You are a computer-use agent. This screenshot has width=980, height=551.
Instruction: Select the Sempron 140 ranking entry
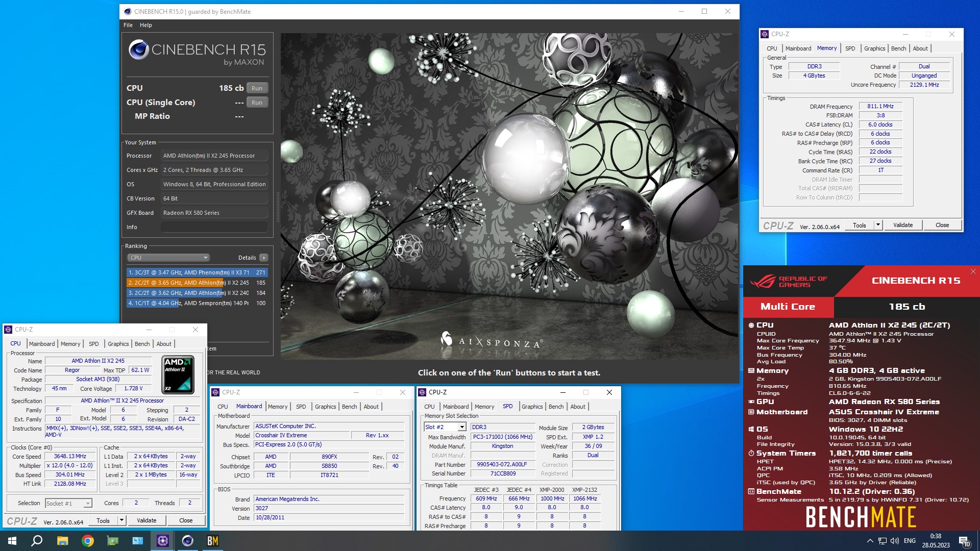[197, 303]
